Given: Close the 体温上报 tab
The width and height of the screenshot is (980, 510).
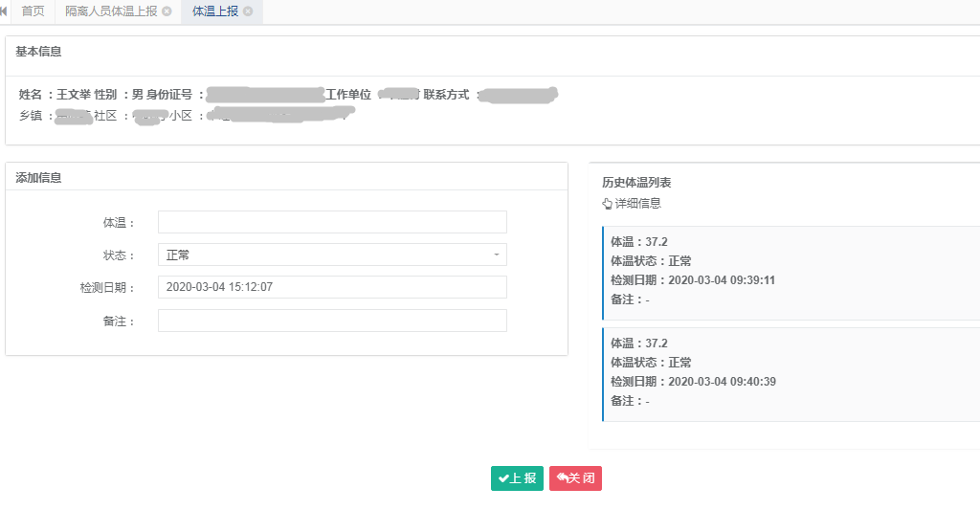Looking at the screenshot, I should click(248, 11).
